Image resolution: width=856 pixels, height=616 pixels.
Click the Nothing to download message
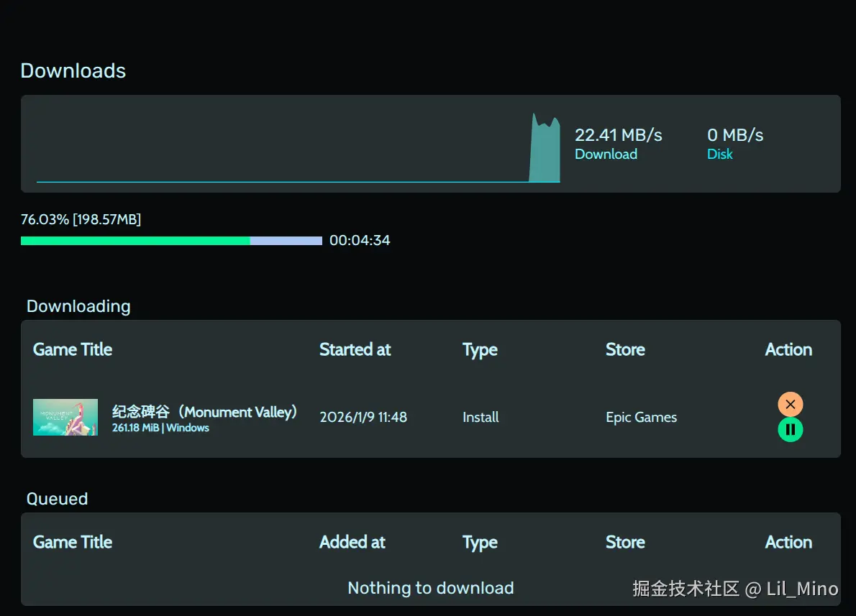(430, 588)
